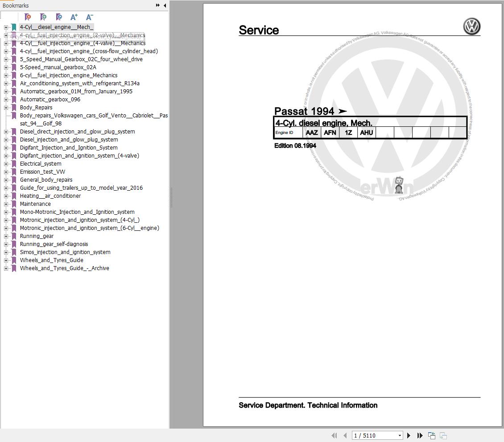
Task: Open the Wheels_and_Tyres_Guide bookmark
Action: coord(51,260)
